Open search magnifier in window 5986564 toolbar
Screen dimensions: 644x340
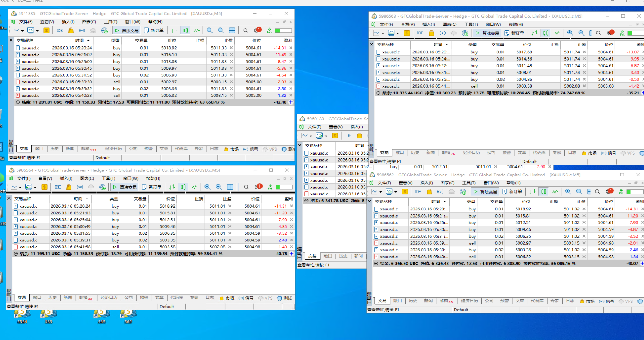pos(246,187)
